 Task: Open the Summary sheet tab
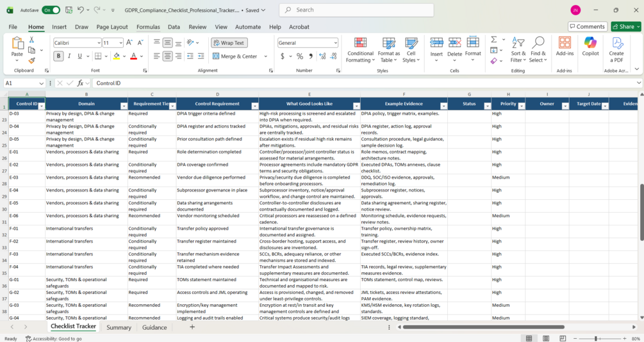tap(119, 327)
